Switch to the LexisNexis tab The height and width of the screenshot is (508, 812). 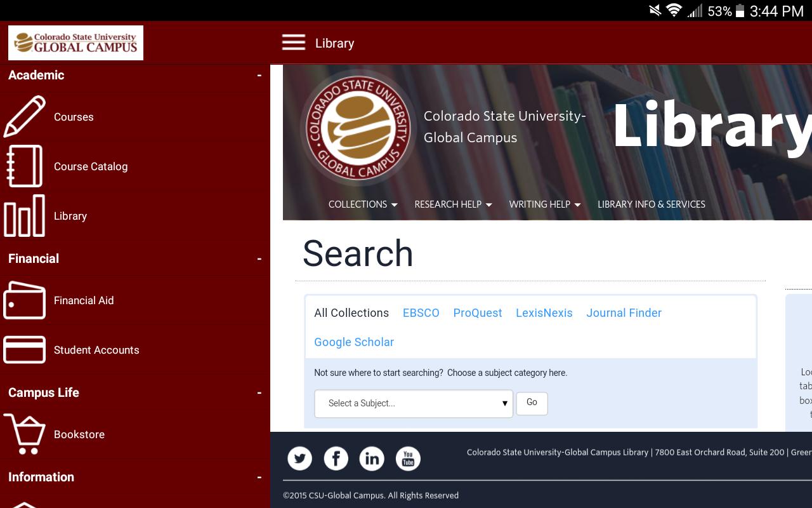tap(544, 313)
